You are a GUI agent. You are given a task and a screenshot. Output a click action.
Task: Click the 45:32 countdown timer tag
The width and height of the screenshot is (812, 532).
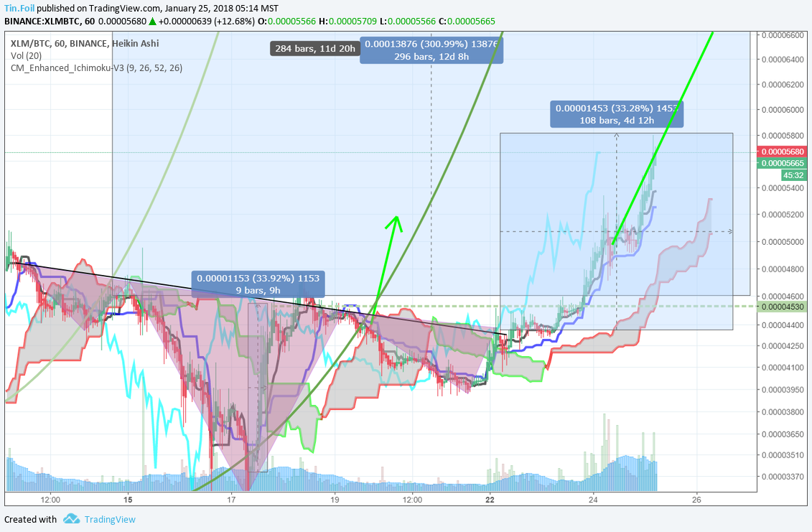point(793,176)
